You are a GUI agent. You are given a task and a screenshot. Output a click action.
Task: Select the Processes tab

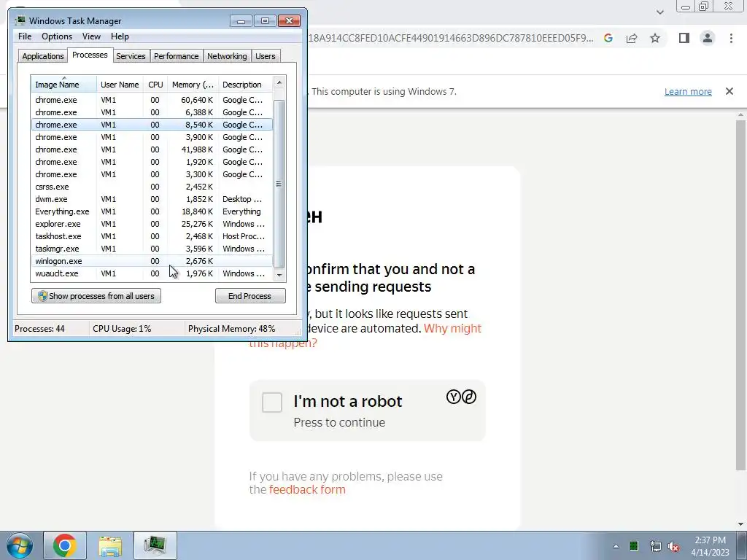(x=90, y=55)
